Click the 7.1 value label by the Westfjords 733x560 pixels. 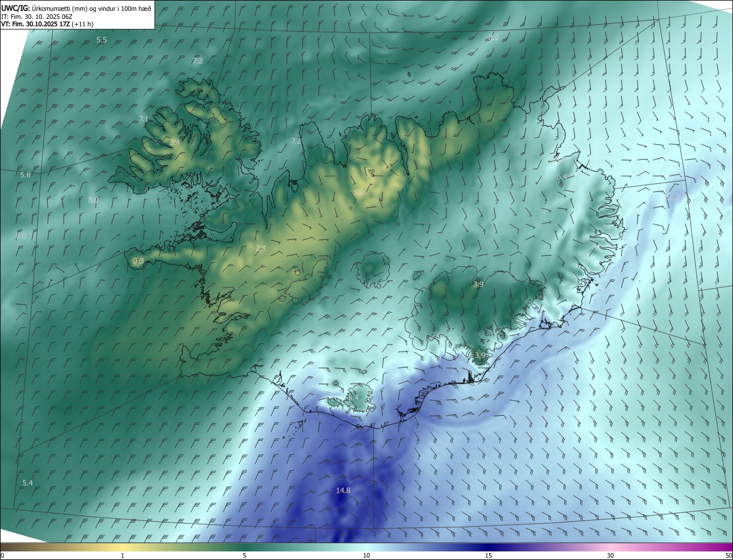(144, 119)
